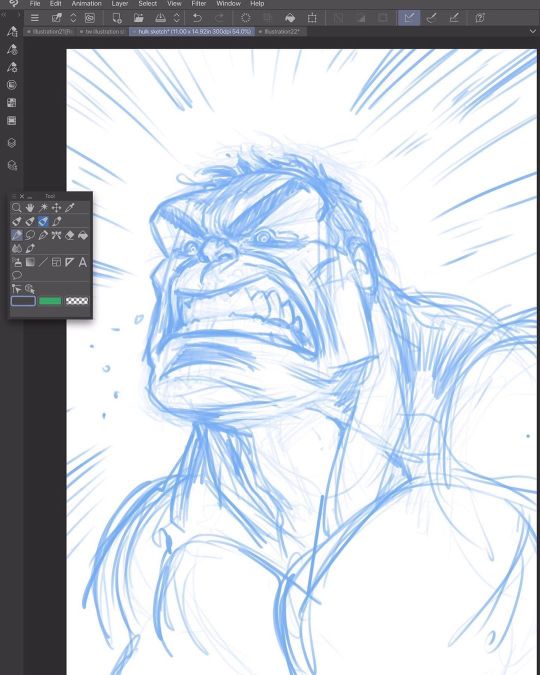Open the Edit menu
Screen dimensions: 540x675
[x=55, y=3]
